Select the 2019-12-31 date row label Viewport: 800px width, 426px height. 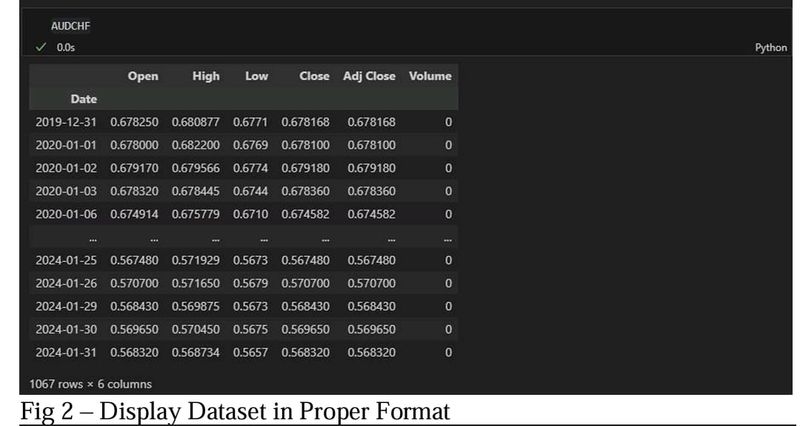click(66, 122)
